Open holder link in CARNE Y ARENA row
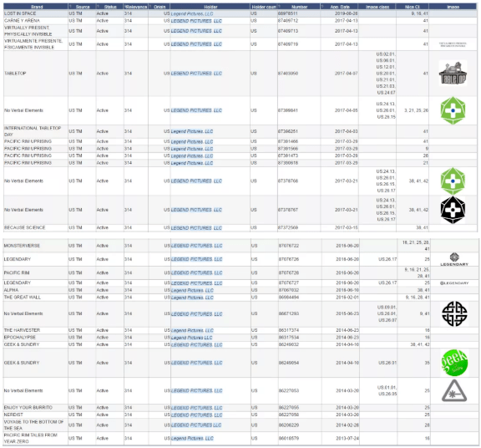481x448 pixels. pyautogui.click(x=196, y=21)
